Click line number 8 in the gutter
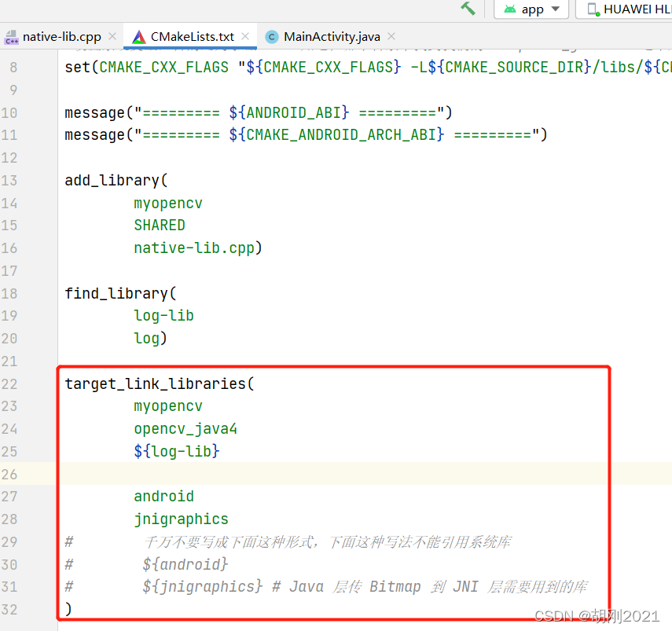Screen dimensions: 672x631 (x=13, y=68)
